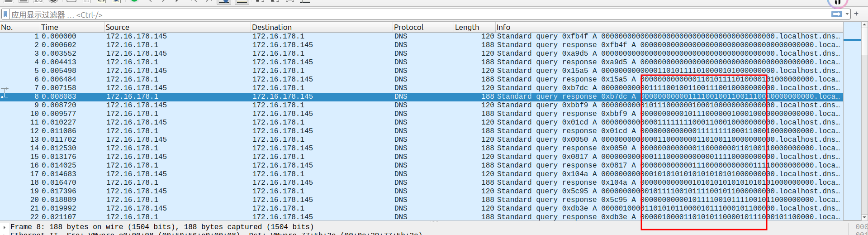Click the packet list scroll-down arrow
Image resolution: width=868 pixels, height=235 pixels.
tap(864, 217)
